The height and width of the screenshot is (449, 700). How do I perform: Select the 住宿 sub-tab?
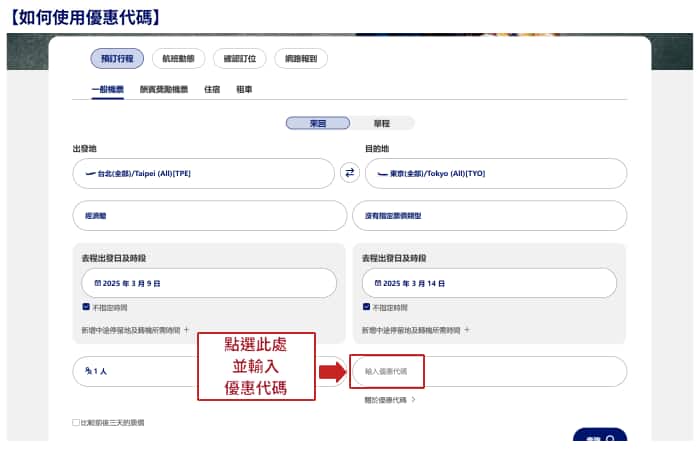[x=212, y=89]
